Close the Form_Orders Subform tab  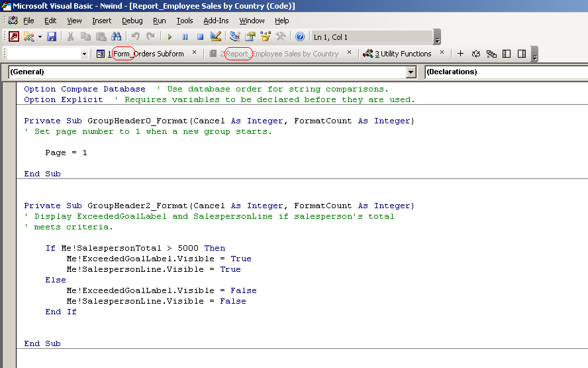pyautogui.click(x=194, y=52)
